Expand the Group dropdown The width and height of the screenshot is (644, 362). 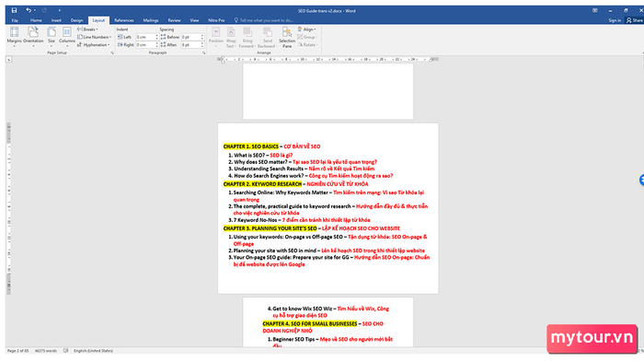(x=307, y=37)
